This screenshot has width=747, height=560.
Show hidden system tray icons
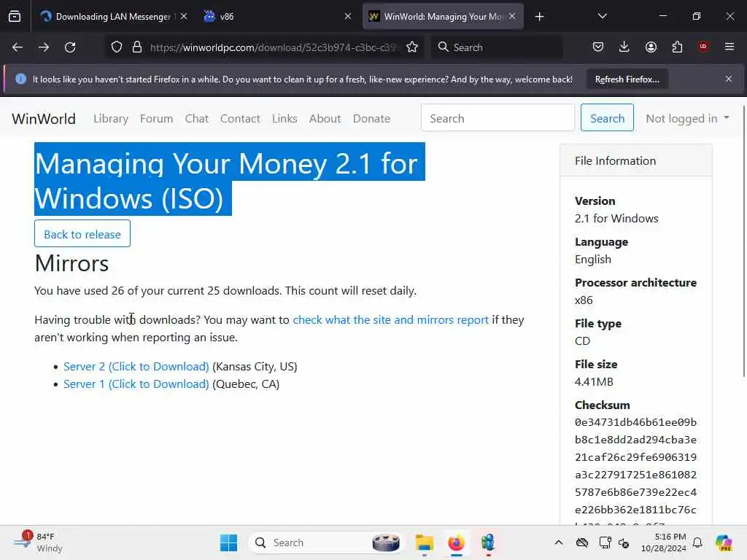(559, 542)
